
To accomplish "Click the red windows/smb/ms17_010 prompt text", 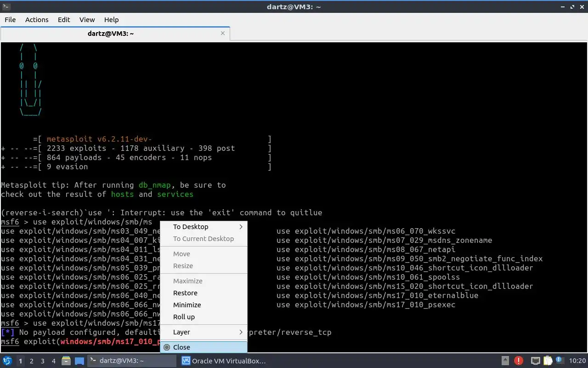I will (110, 342).
